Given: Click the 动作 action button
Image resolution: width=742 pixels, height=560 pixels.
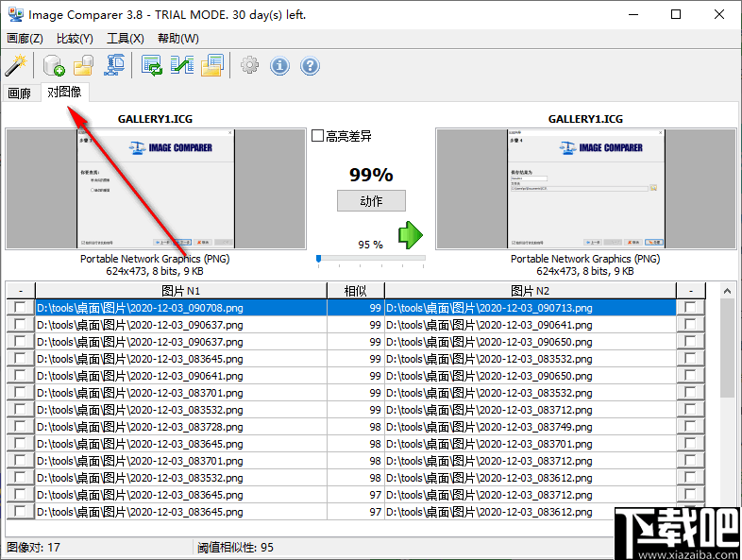Looking at the screenshot, I should (x=371, y=201).
